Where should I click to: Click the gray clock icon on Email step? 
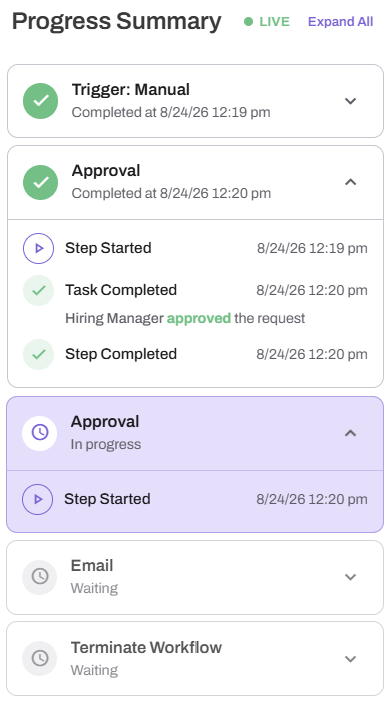point(39,577)
